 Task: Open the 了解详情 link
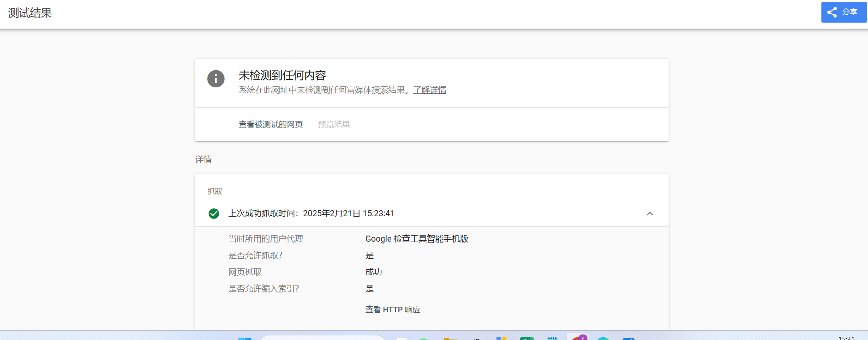click(430, 90)
